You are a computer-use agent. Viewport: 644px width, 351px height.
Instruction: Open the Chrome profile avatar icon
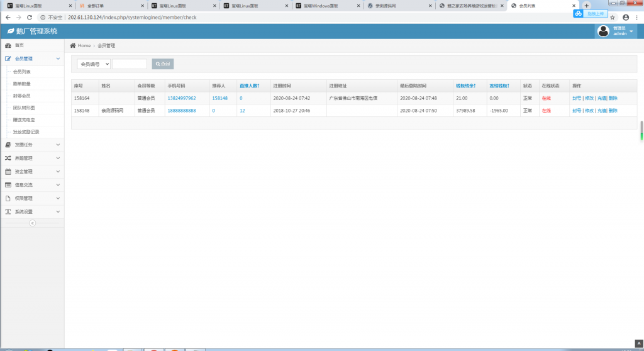pyautogui.click(x=625, y=17)
